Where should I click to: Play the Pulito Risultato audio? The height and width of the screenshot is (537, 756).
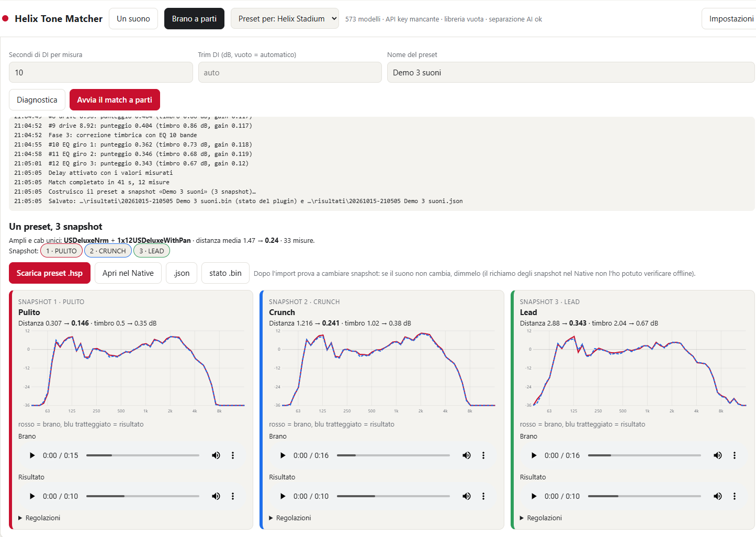[32, 496]
